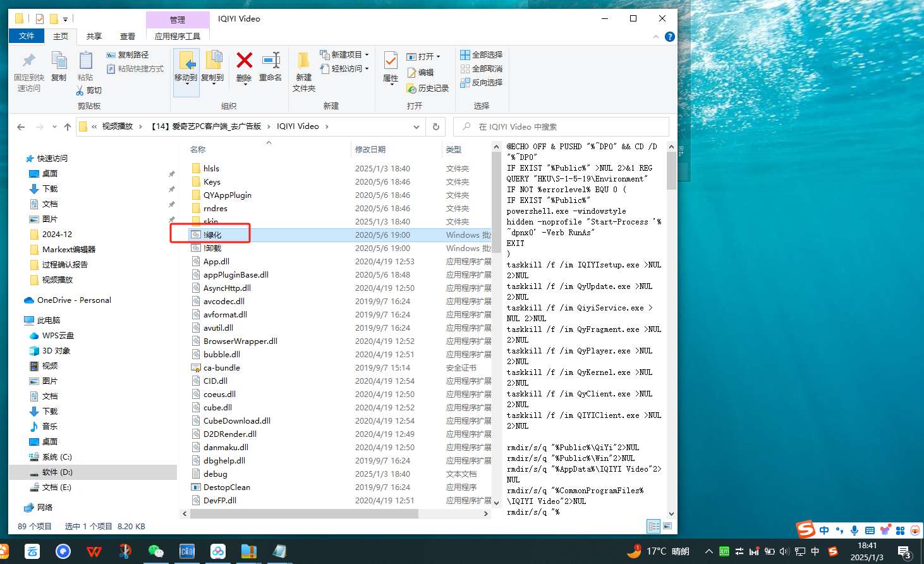This screenshot has width=924, height=564.
Task: Select the !绿化 batch file
Action: [212, 235]
